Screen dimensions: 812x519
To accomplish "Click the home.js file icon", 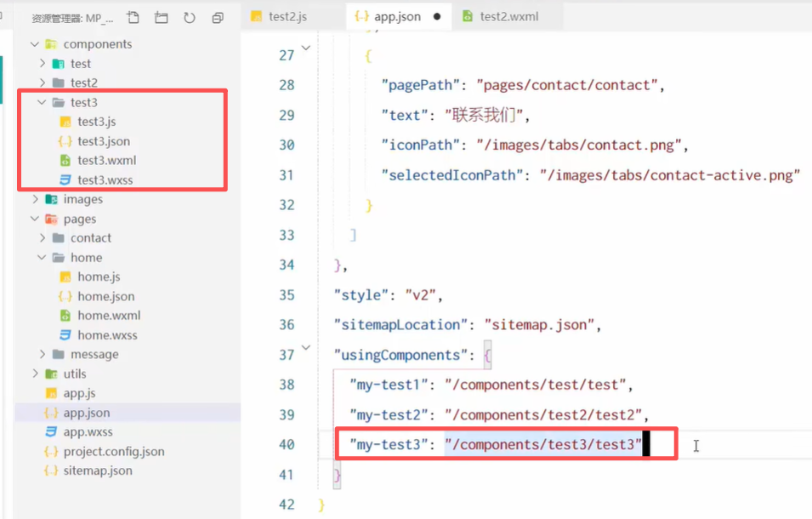I will pyautogui.click(x=65, y=277).
